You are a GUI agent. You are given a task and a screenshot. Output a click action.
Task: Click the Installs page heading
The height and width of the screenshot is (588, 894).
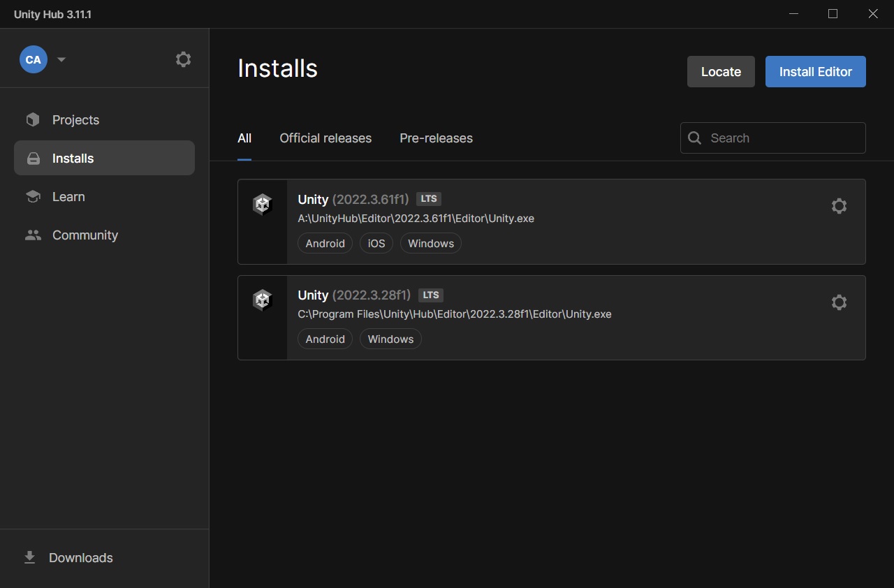click(277, 68)
